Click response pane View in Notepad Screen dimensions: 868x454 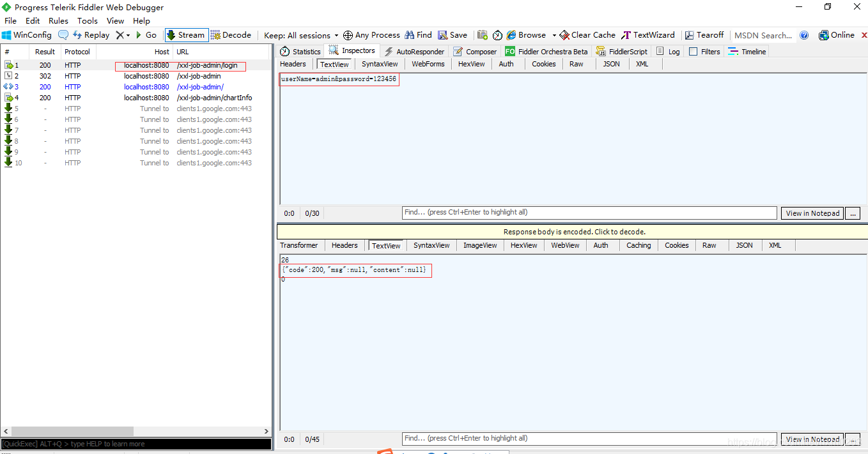812,439
